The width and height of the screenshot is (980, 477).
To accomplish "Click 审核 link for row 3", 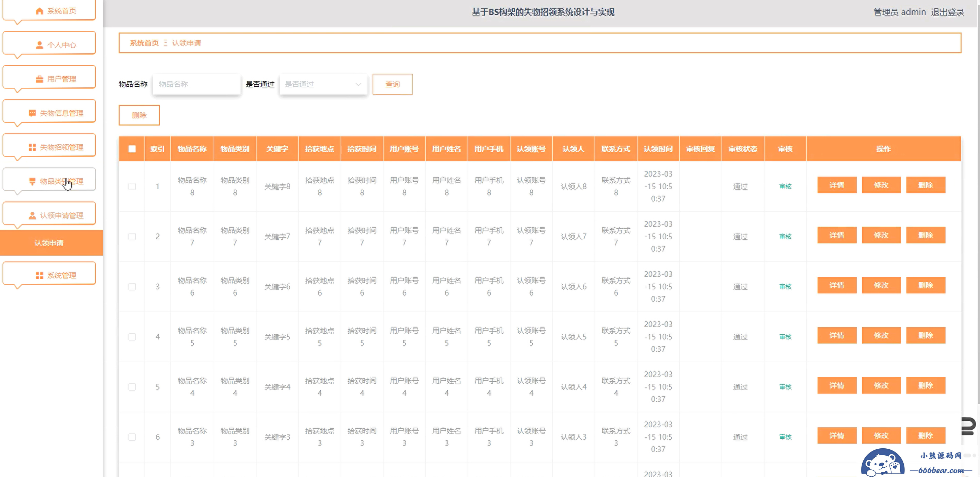I will [x=785, y=287].
